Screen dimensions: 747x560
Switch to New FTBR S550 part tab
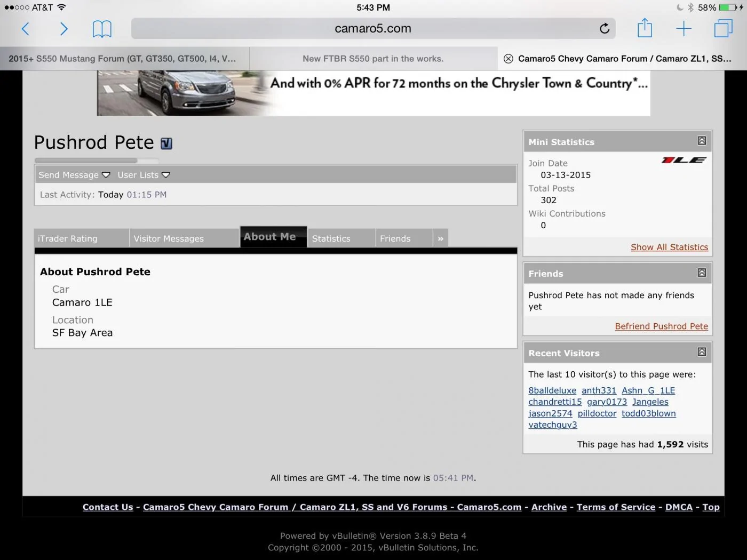pyautogui.click(x=373, y=59)
